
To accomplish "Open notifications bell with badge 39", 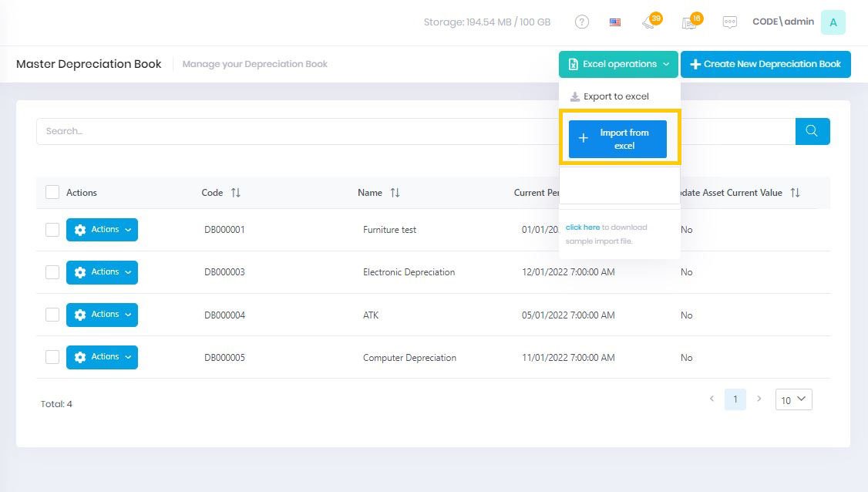I will tap(649, 22).
